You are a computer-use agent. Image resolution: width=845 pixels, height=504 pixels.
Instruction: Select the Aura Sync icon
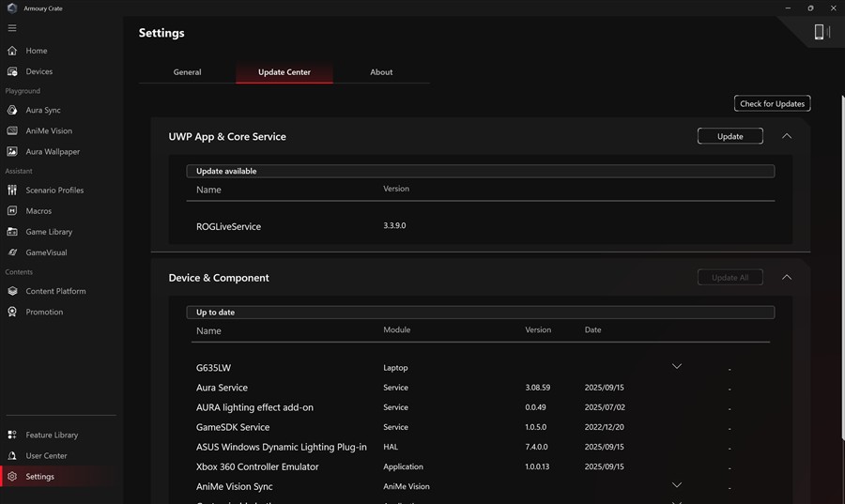point(12,111)
